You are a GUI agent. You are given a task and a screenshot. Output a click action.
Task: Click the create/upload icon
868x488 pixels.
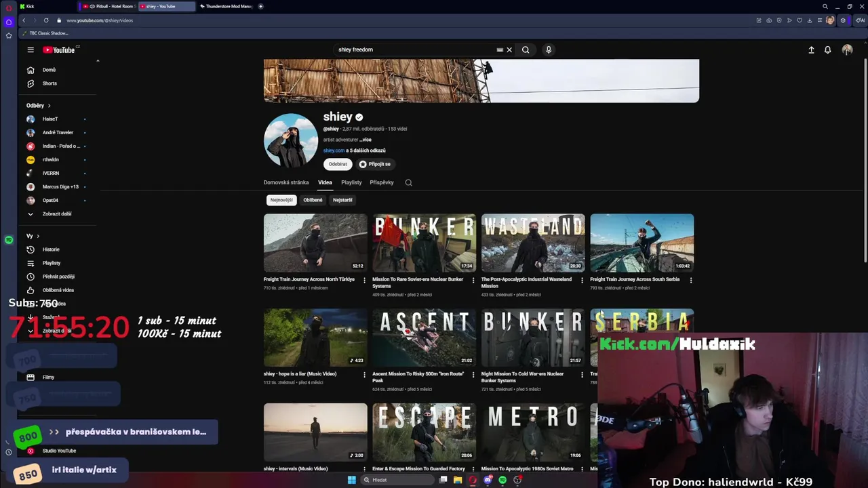[x=811, y=49]
